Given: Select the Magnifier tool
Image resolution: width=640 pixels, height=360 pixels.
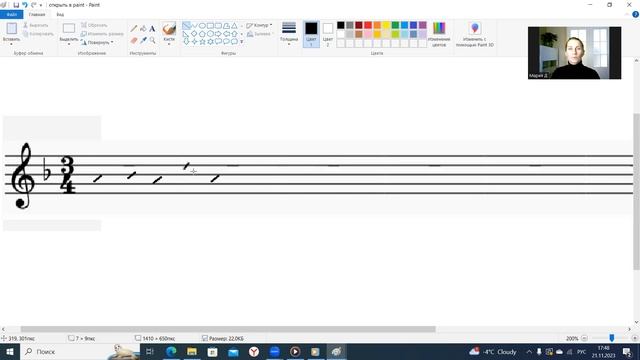Looking at the screenshot, I should pos(152,40).
